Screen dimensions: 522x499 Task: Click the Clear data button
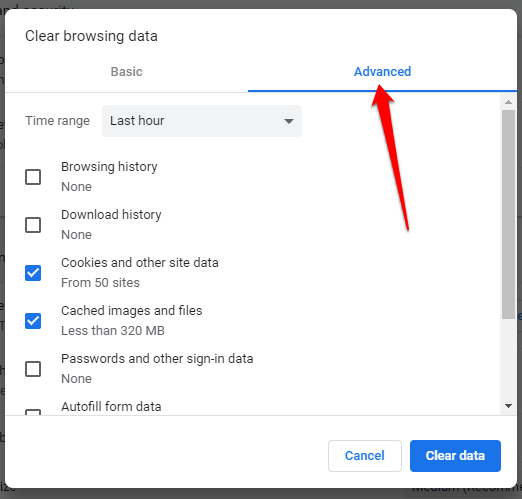455,456
